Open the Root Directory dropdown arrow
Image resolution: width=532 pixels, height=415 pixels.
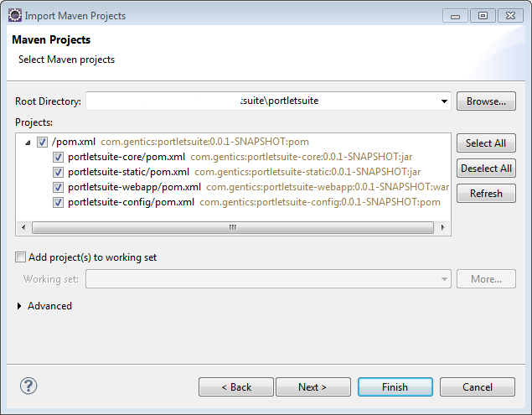(444, 101)
